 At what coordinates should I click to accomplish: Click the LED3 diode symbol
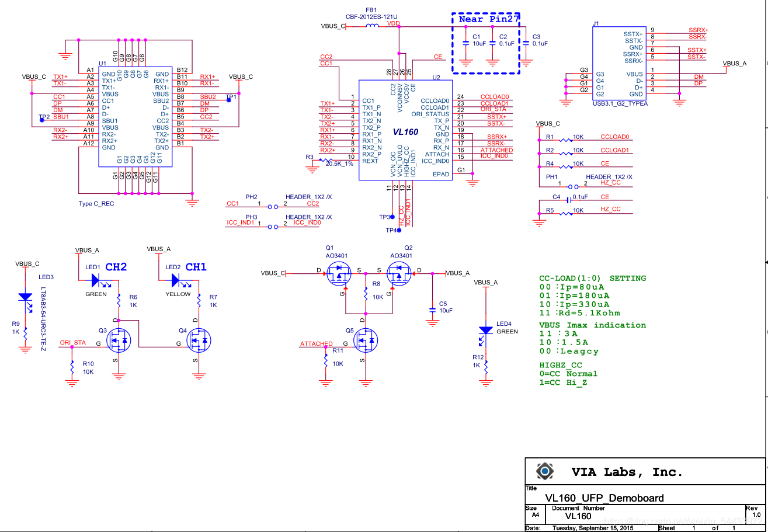tap(25, 297)
